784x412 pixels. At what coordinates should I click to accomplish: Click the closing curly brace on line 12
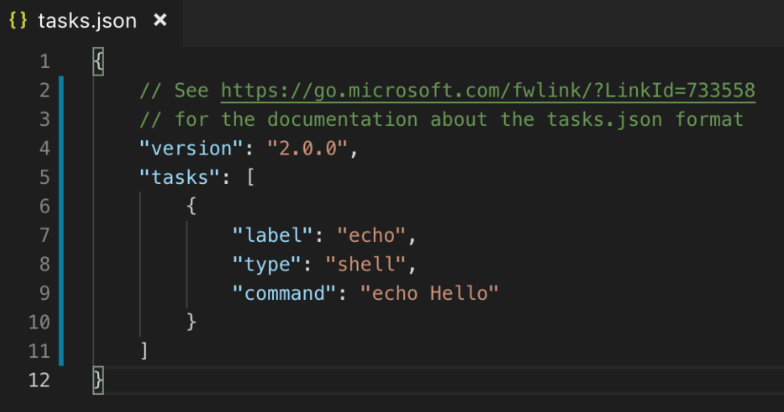[x=97, y=380]
